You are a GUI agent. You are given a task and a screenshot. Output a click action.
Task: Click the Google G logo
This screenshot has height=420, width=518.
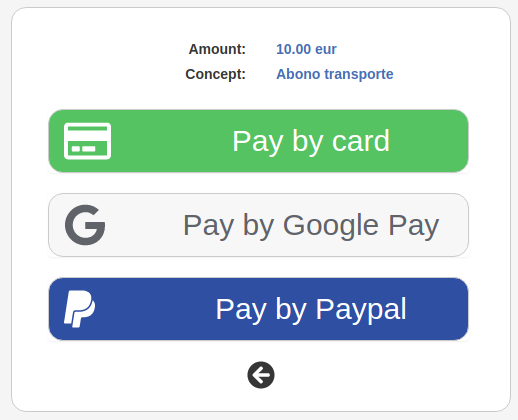click(85, 225)
